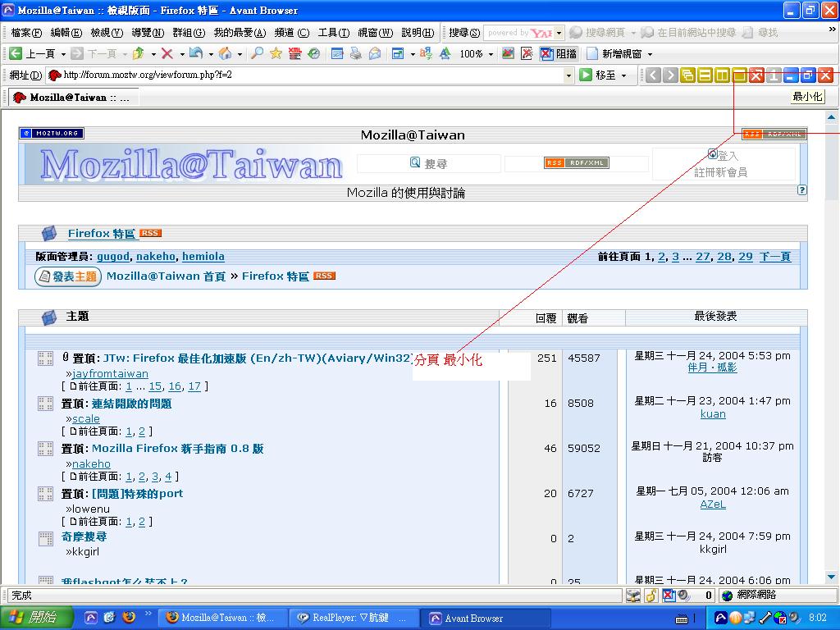Click the green 上一頁 back button
Image resolution: width=840 pixels, height=630 pixels.
click(x=33, y=53)
